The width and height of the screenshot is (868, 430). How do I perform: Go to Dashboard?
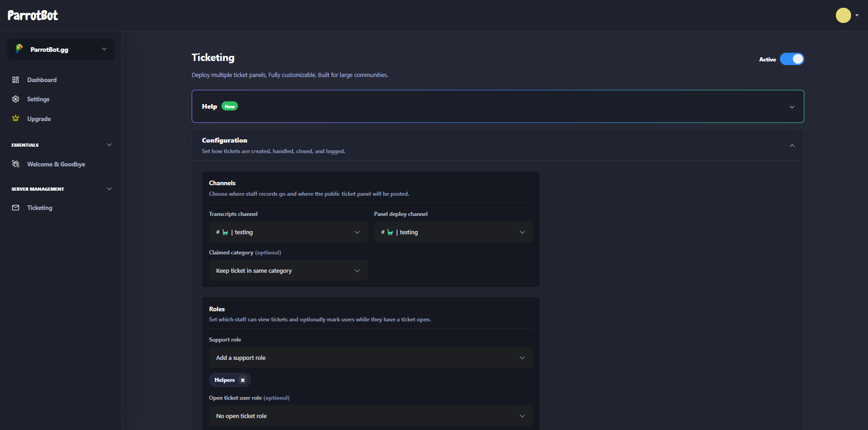pos(42,80)
